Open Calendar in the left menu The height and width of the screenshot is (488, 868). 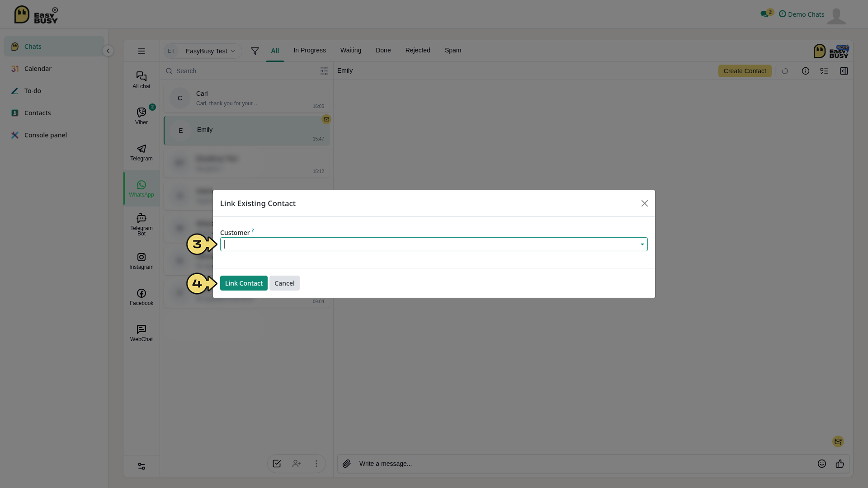pos(54,69)
